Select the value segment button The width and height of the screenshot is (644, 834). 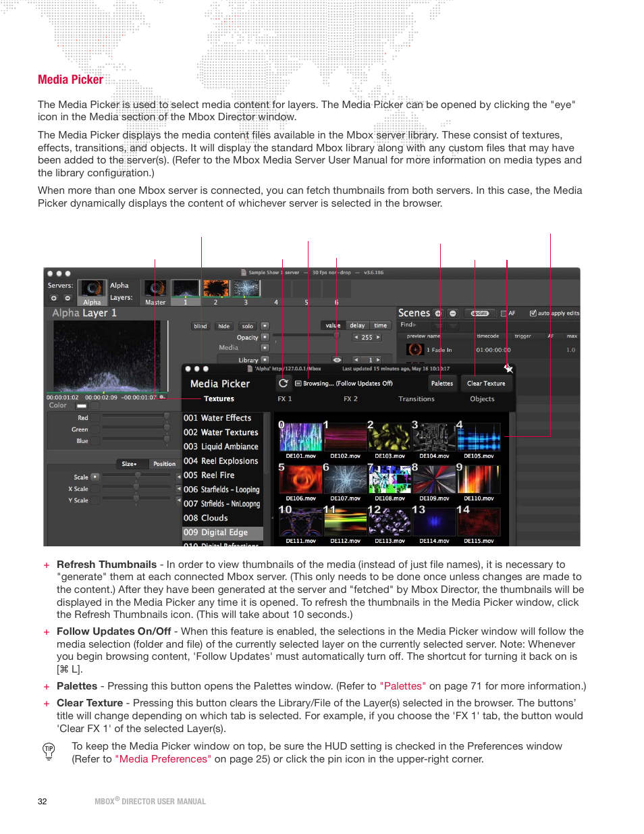pos(333,325)
